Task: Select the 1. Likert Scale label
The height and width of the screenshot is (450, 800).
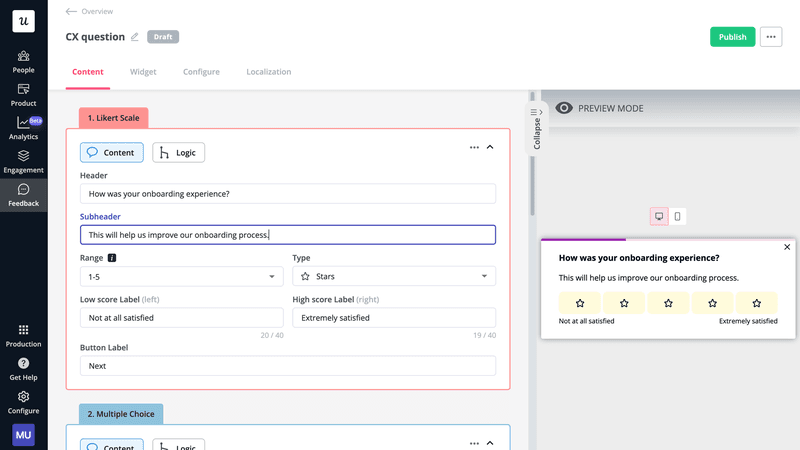Action: point(113,118)
